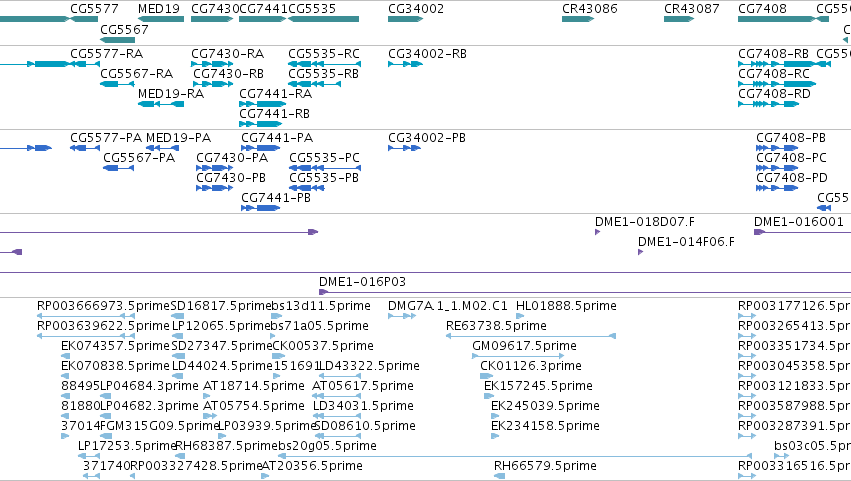Select the MED19-PA protein label

pyautogui.click(x=179, y=137)
